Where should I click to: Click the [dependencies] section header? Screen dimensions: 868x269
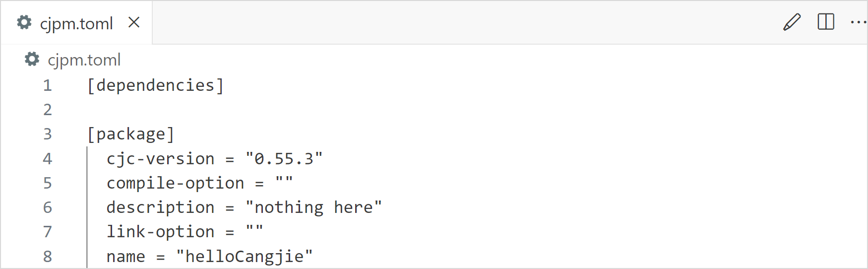(x=155, y=85)
